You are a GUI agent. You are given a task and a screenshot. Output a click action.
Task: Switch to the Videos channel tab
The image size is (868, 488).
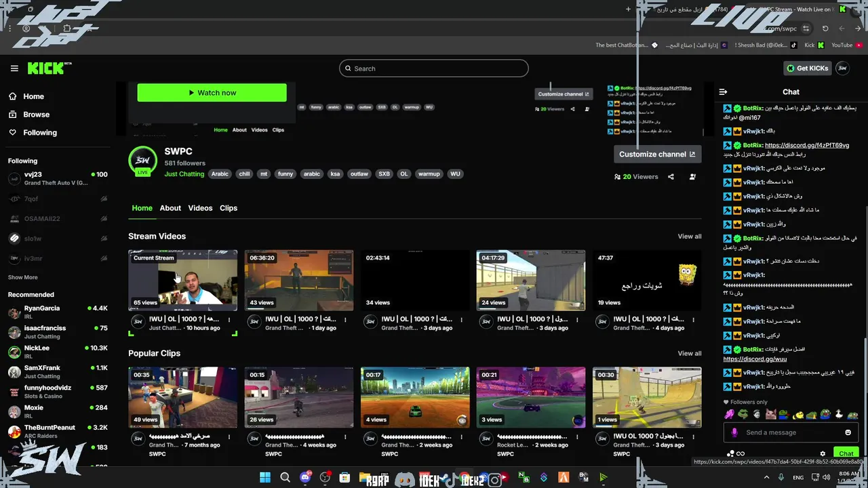tap(200, 208)
